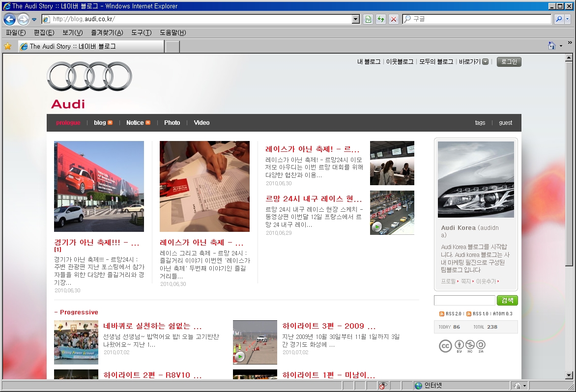
Task: Click the 이웃추가 add neighbor link
Action: coord(486,281)
